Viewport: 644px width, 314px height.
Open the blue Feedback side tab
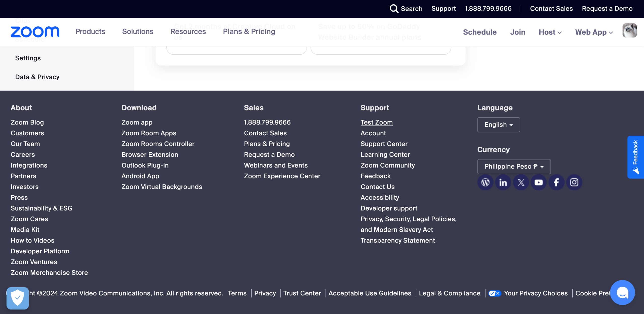(635, 157)
